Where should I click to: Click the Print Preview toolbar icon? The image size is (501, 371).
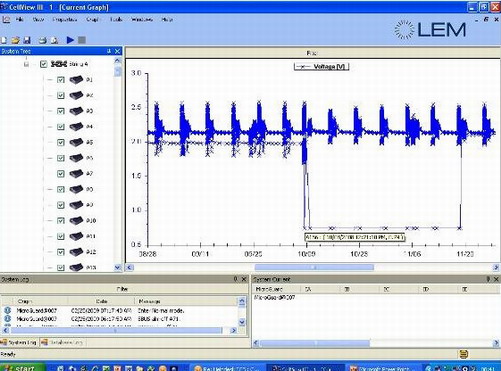click(54, 40)
